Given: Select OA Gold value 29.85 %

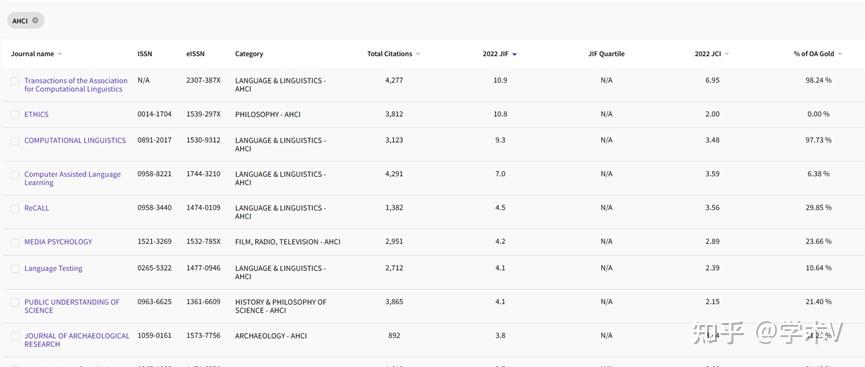Looking at the screenshot, I should click(x=818, y=208).
